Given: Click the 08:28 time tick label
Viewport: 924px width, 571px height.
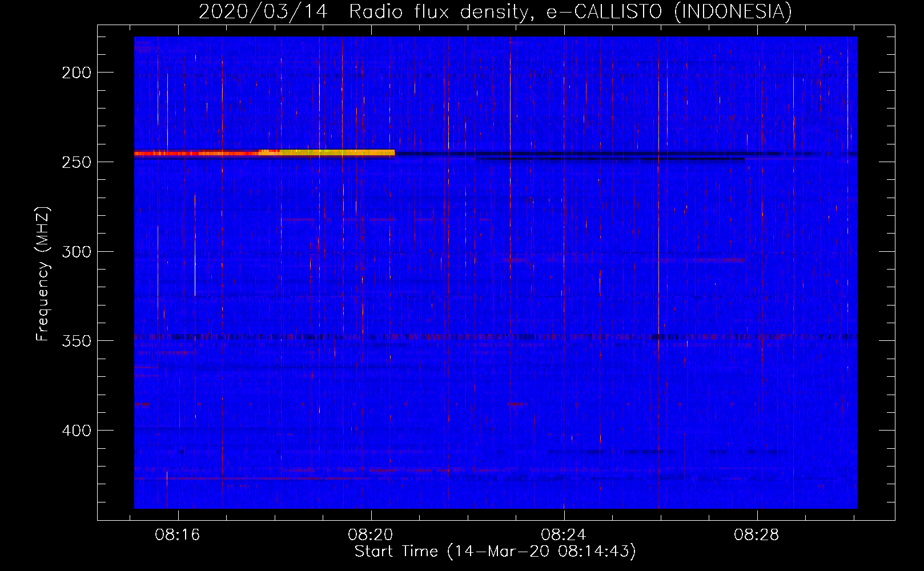Looking at the screenshot, I should (757, 535).
